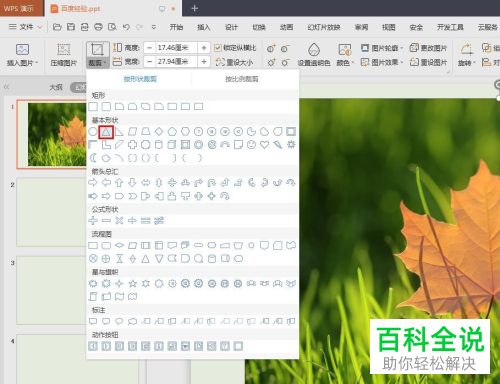500x384 pixels.
Task: Open the 幻灯片放映 ribbon tab
Action: [324, 27]
